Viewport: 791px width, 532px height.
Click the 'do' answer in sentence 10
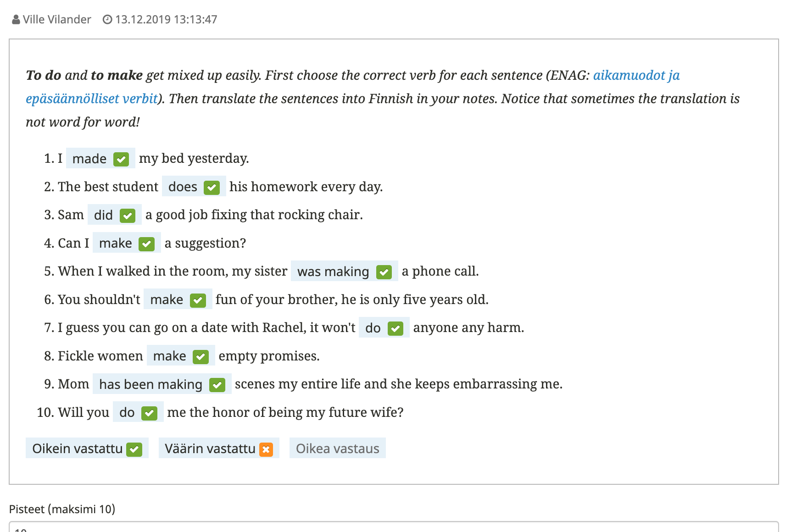127,412
